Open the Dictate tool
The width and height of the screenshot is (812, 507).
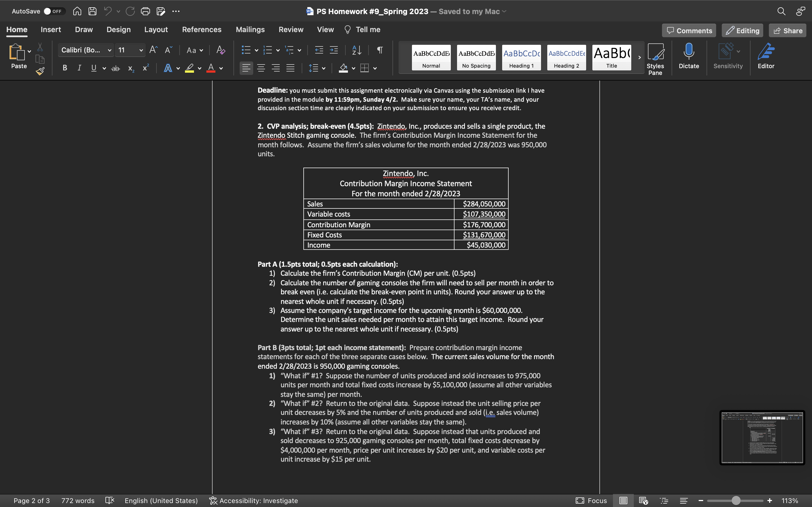click(689, 57)
